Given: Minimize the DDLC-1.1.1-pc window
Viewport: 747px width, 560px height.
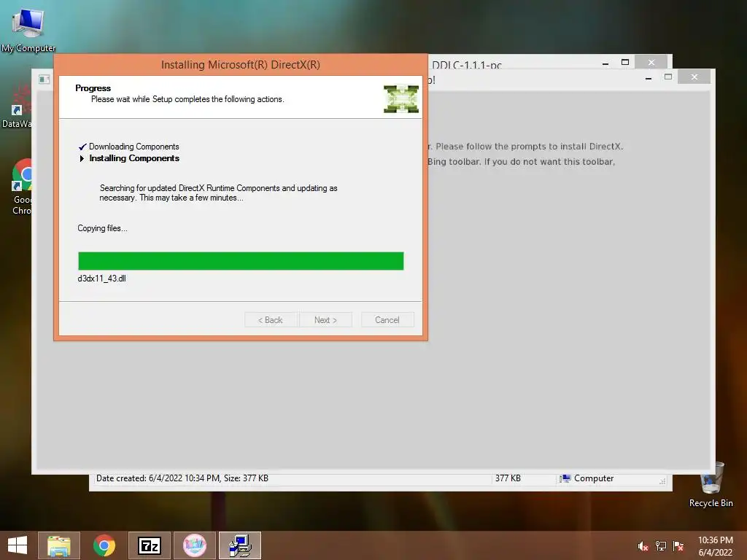Looking at the screenshot, I should 605,63.
